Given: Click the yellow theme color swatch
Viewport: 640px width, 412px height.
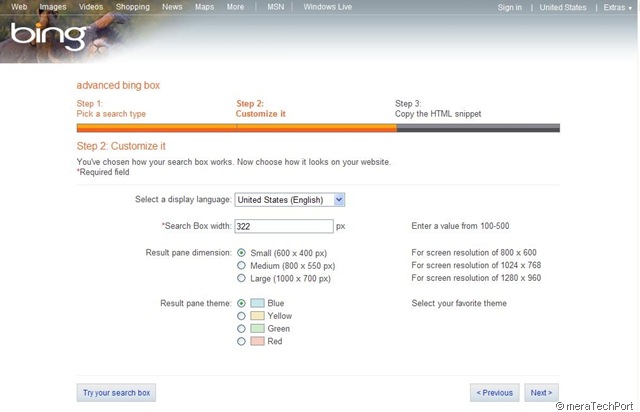Looking at the screenshot, I should 257,316.
